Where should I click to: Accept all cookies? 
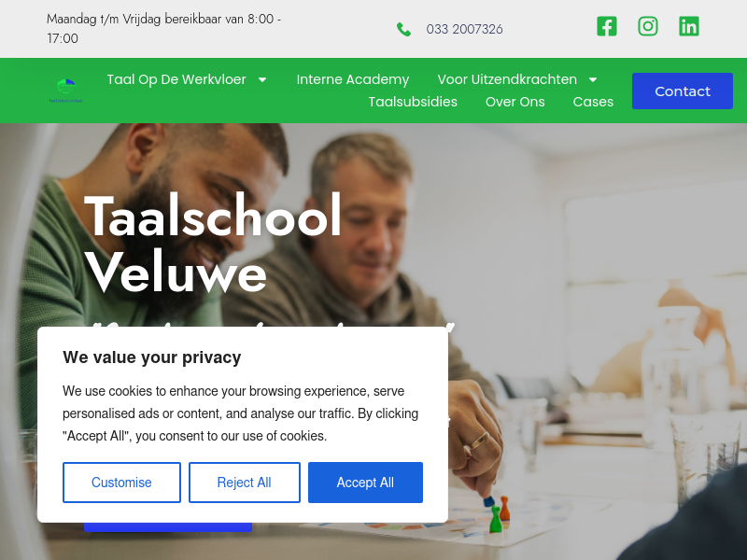pyautogui.click(x=365, y=483)
